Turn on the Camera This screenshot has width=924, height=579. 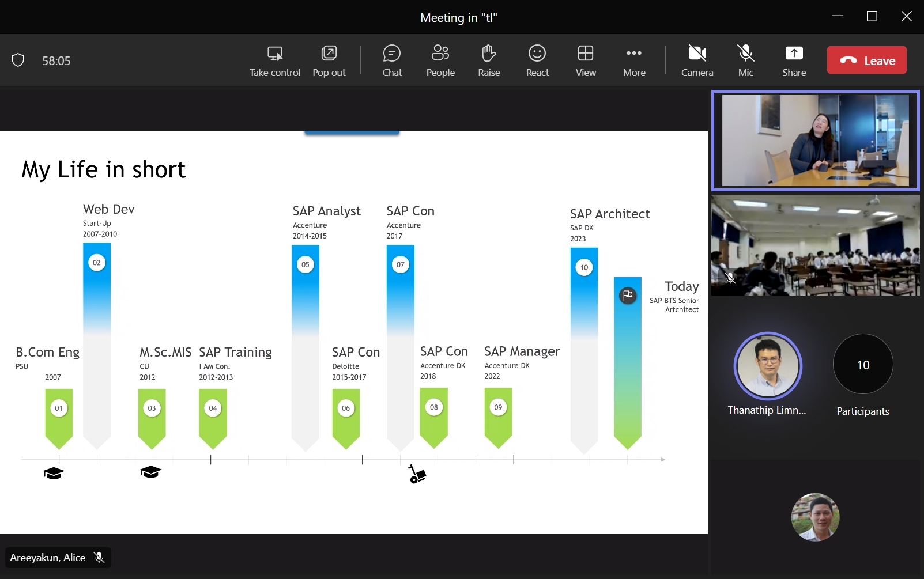point(697,60)
